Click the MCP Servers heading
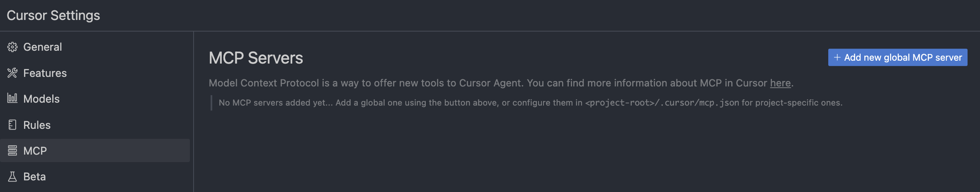980x192 pixels. [256, 58]
